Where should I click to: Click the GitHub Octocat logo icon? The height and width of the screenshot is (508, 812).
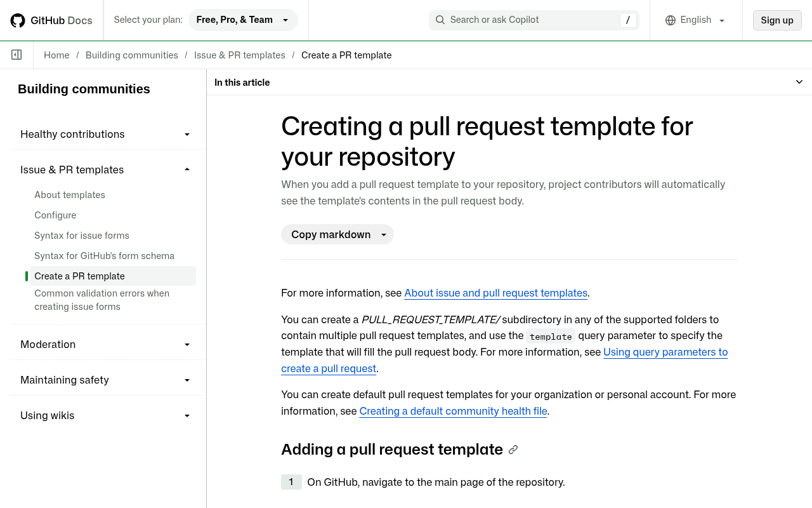[x=18, y=20]
